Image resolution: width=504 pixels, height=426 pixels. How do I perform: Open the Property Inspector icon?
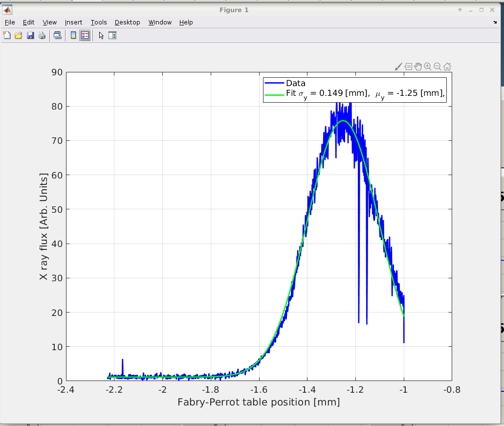(x=112, y=35)
